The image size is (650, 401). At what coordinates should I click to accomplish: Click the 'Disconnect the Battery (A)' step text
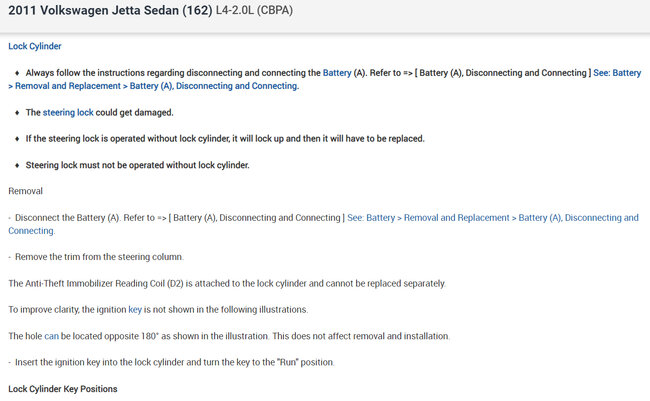pos(90,217)
